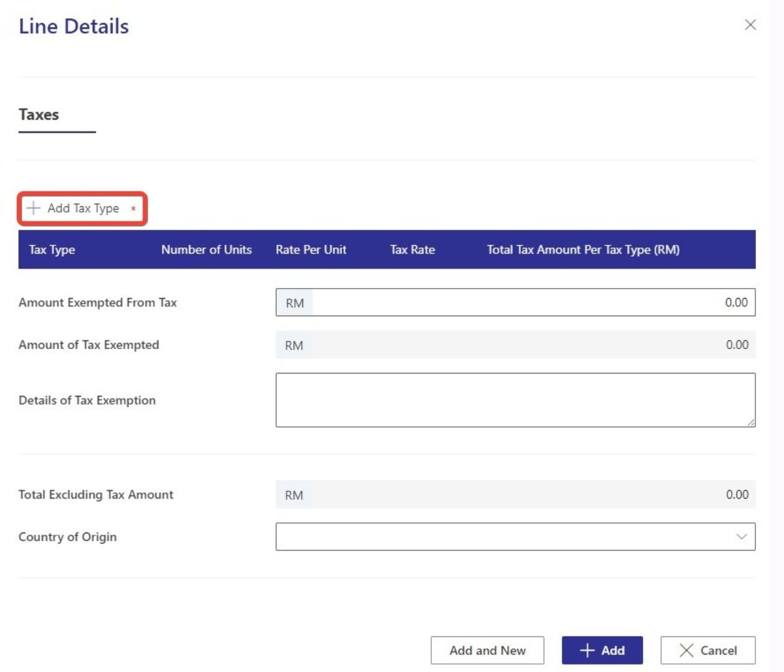This screenshot has width=784, height=672.
Task: Click the Amount of Tax Exempted field
Action: pos(515,345)
